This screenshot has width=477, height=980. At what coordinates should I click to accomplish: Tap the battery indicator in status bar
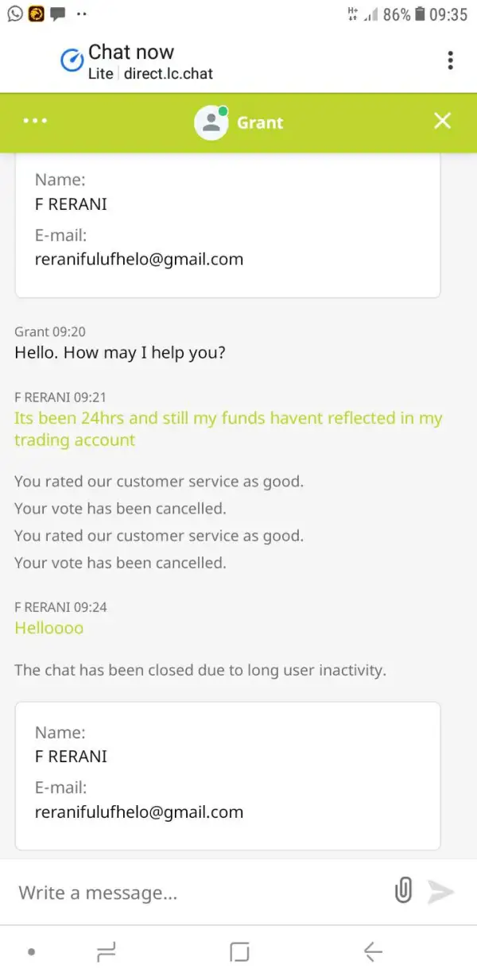(421, 14)
